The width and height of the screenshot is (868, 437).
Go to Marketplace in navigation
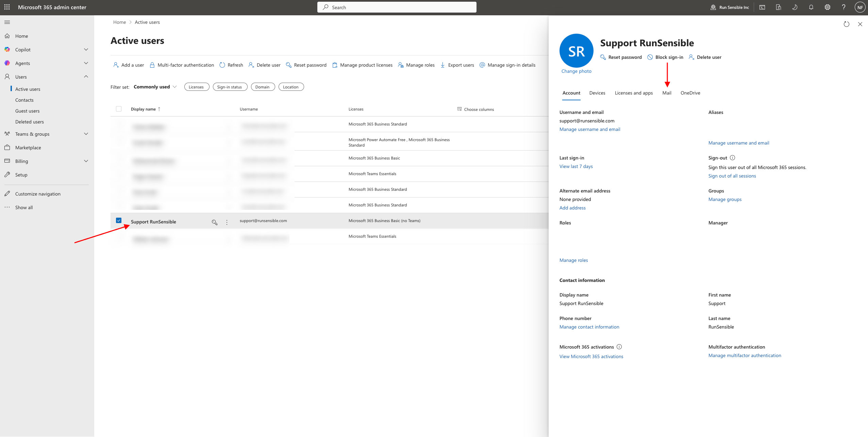coord(28,148)
